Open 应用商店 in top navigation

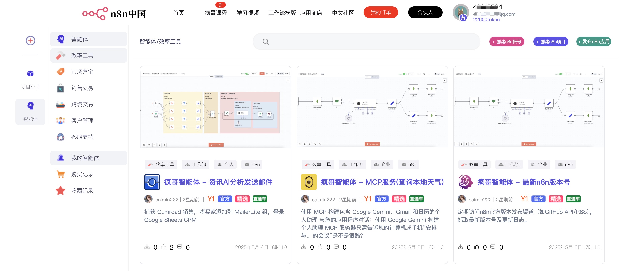pos(311,13)
